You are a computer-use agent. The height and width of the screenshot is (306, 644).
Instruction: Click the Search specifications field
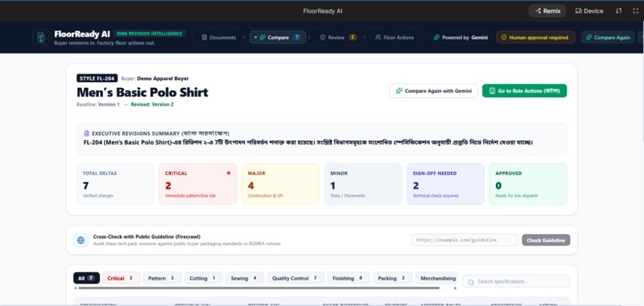tap(516, 281)
